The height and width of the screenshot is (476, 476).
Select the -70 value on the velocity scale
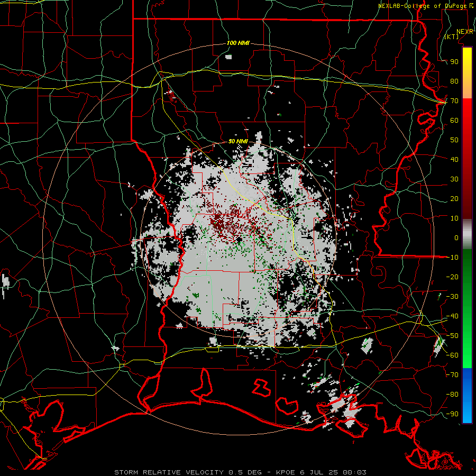[452, 375]
